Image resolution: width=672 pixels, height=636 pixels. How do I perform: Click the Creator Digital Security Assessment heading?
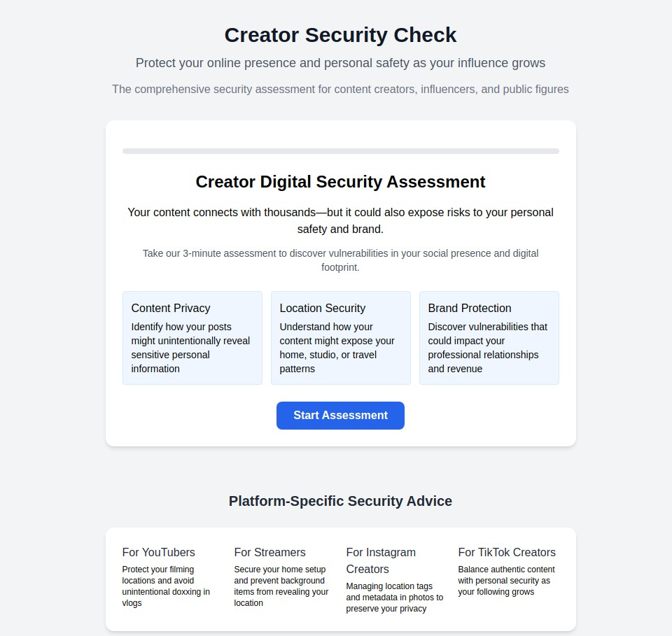pos(340,182)
